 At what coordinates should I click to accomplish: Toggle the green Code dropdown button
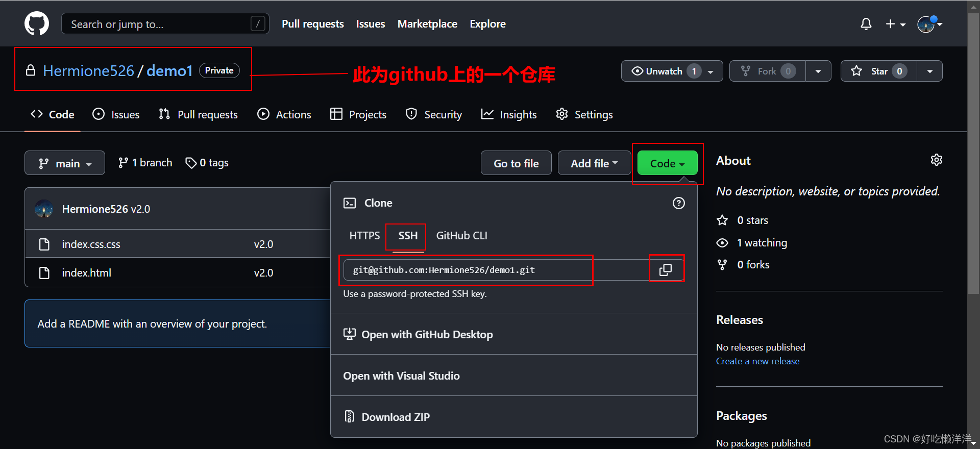coord(667,163)
